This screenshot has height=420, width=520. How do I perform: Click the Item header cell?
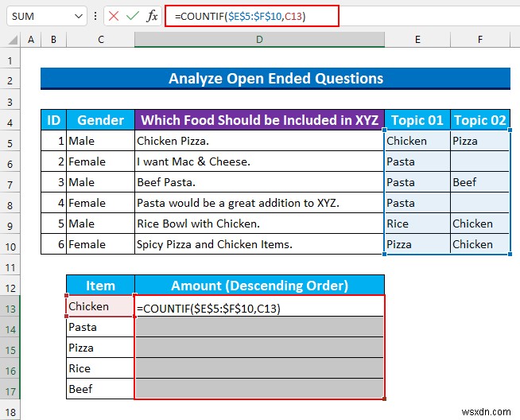[100, 286]
